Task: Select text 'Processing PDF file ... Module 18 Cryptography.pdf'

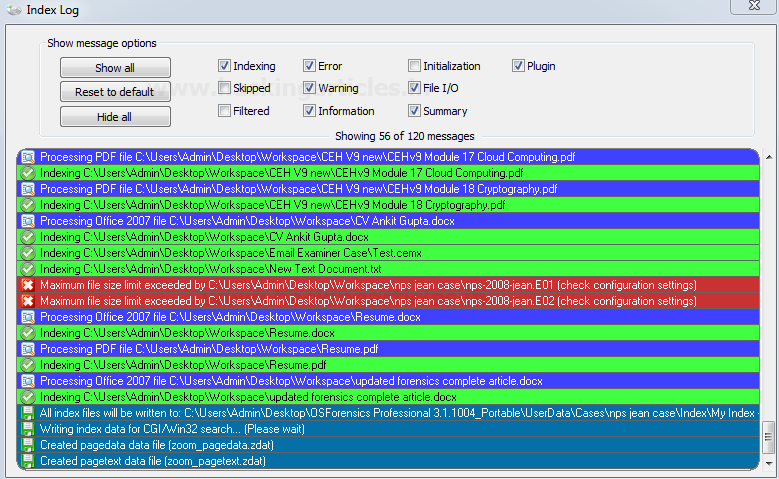Action: [299, 189]
